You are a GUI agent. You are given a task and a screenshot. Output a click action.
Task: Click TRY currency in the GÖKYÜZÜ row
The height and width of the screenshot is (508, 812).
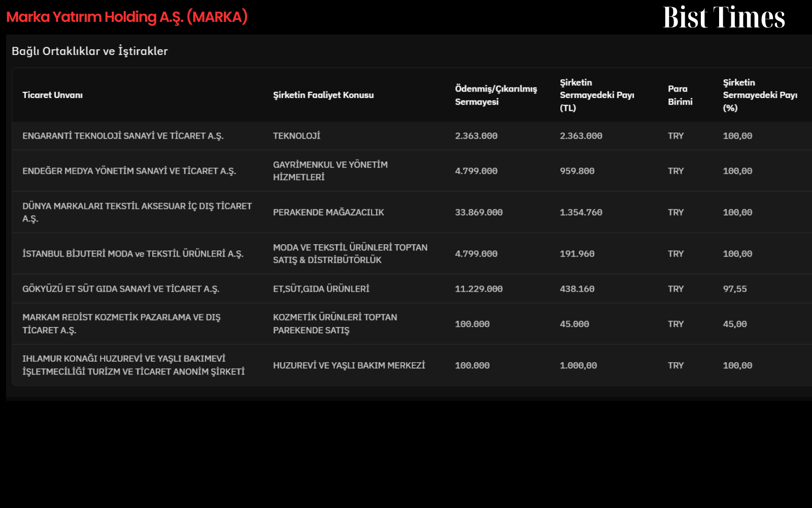[x=676, y=289]
